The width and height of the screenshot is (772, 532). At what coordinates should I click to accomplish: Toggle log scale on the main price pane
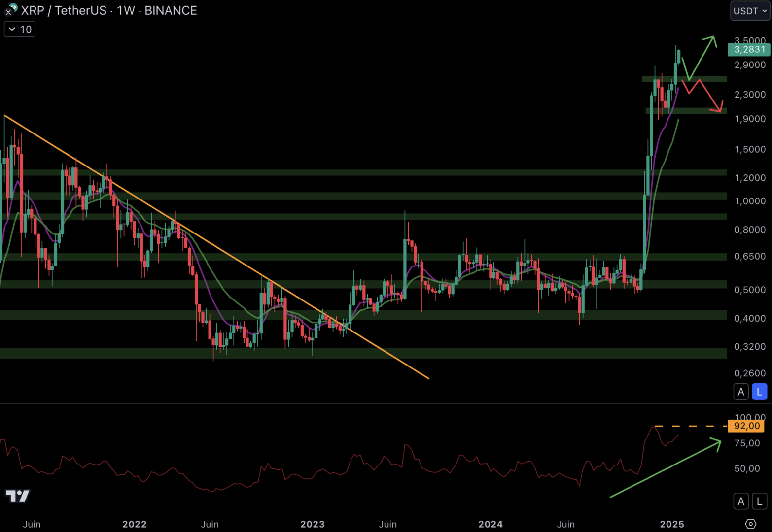pos(759,392)
